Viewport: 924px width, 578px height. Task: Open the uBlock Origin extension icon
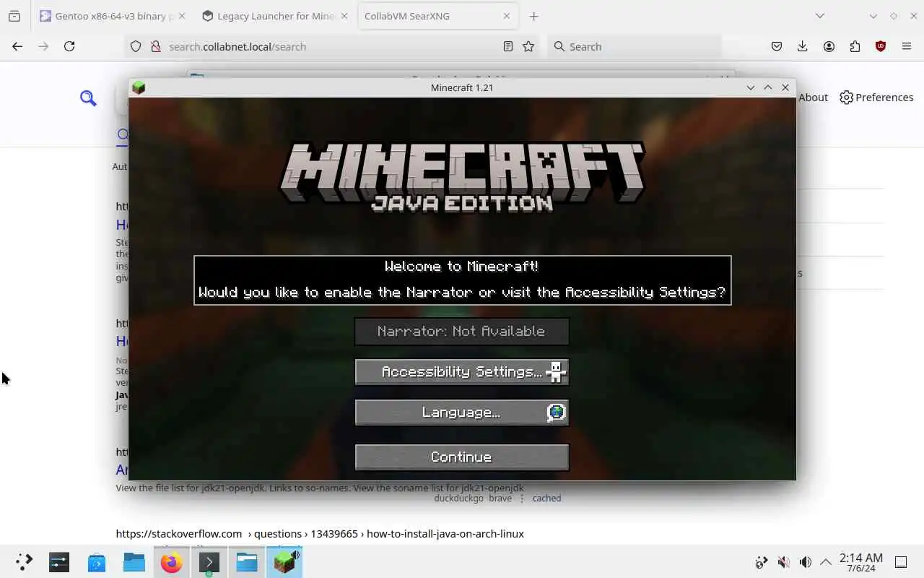point(881,46)
